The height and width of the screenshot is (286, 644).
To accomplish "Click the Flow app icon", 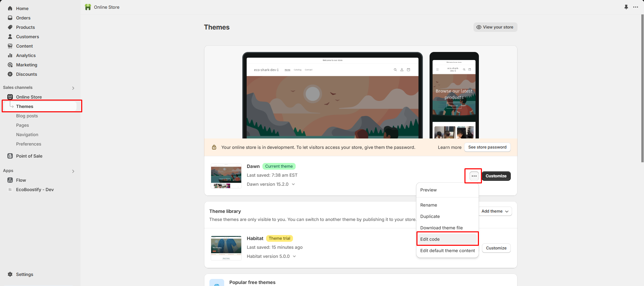I will click(x=10, y=180).
